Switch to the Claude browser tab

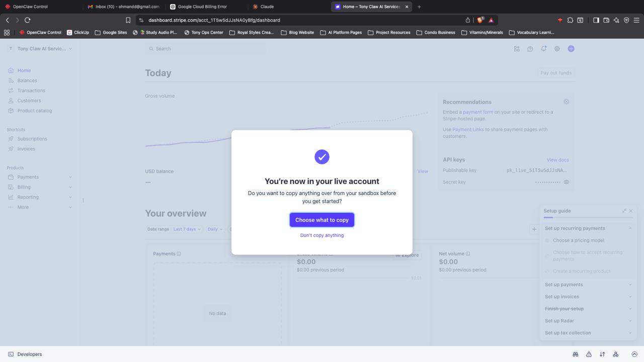click(x=267, y=7)
